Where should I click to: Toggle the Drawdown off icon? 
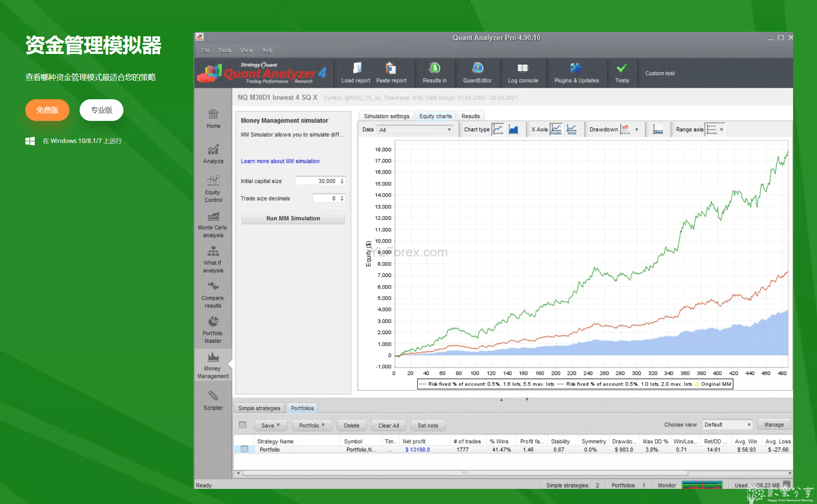[625, 129]
